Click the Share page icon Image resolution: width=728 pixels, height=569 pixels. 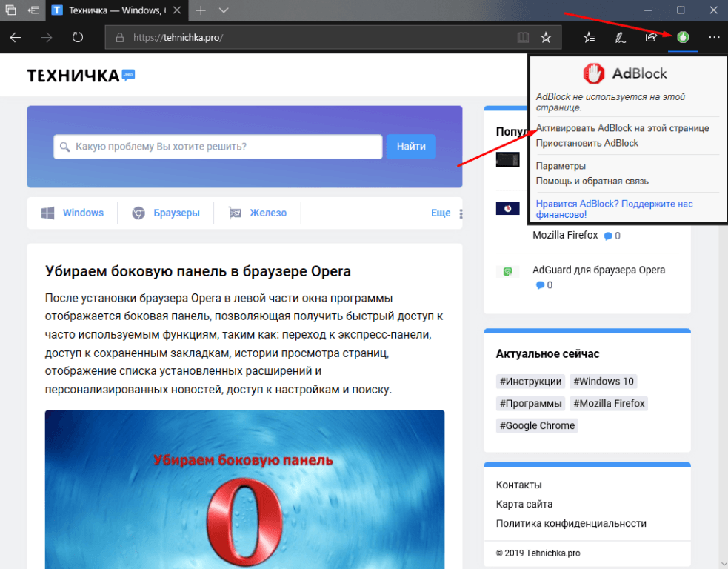pos(651,37)
